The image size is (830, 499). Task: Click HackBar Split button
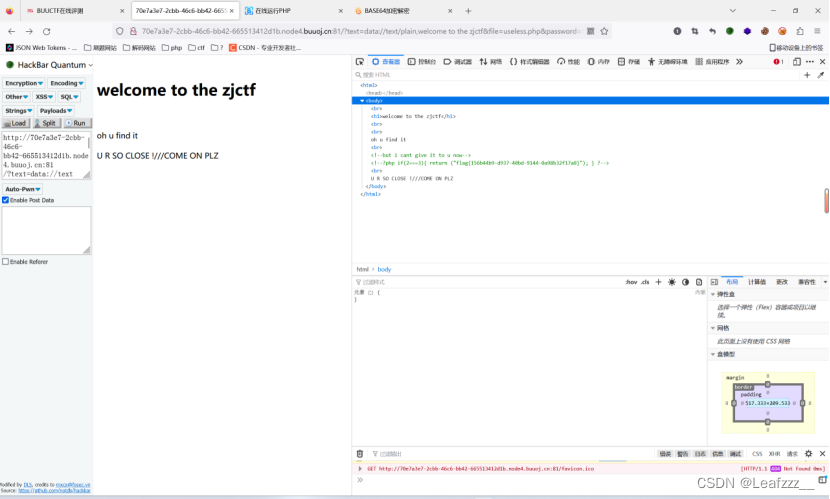coord(46,123)
